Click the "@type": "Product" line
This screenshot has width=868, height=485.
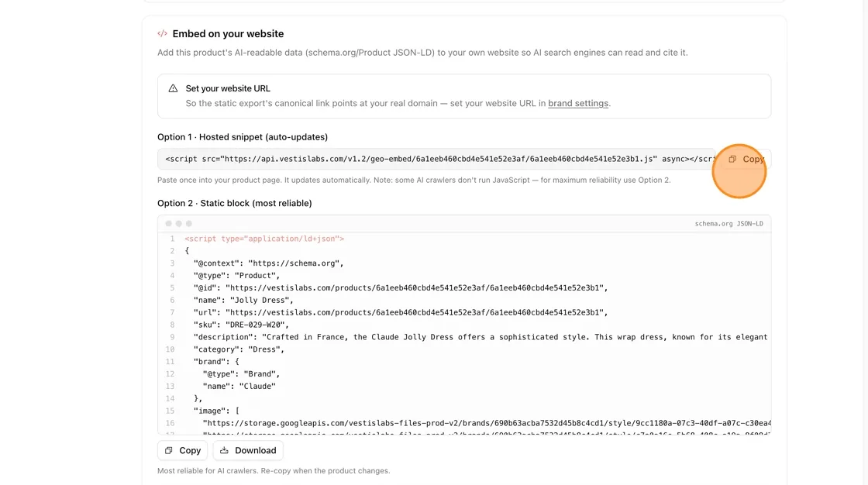pyautogui.click(x=236, y=276)
